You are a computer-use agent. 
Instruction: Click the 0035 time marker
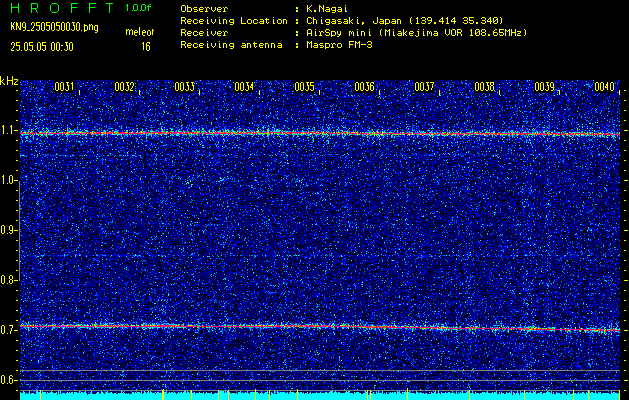[x=304, y=87]
